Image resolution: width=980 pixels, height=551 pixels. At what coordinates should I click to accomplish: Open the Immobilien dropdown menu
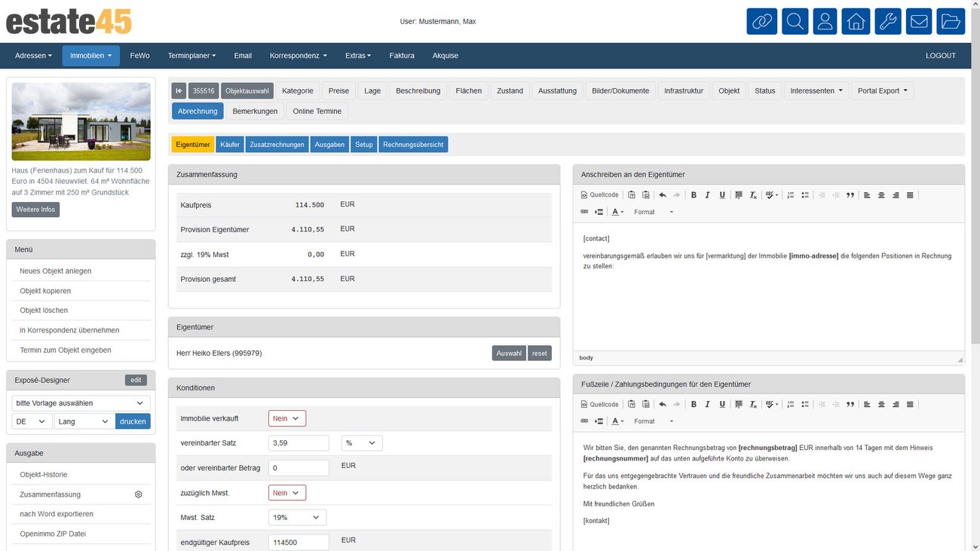pos(90,56)
